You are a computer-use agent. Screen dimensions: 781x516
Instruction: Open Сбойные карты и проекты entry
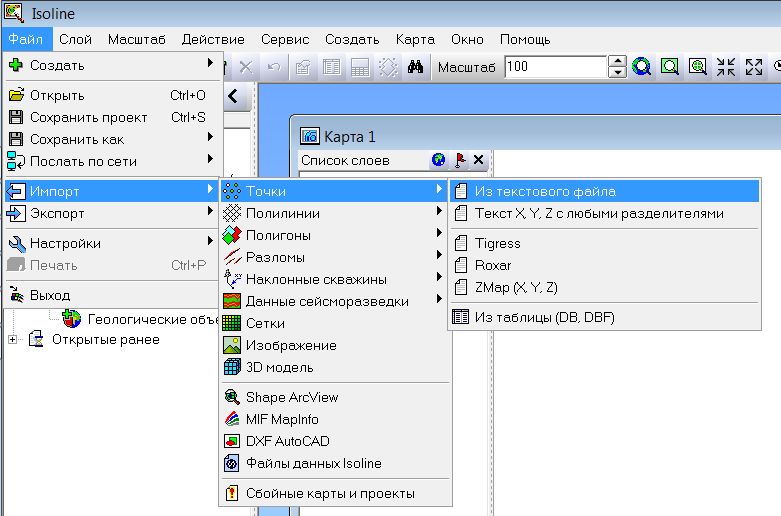tap(335, 493)
